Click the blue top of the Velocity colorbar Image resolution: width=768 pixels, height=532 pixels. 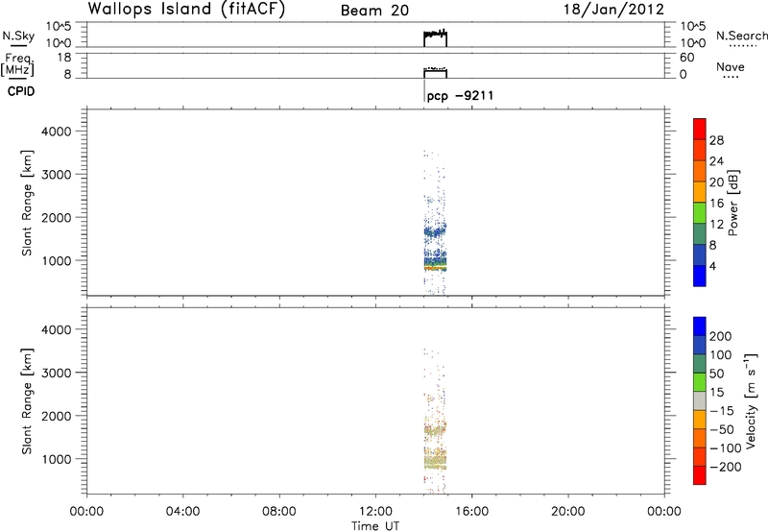click(x=700, y=326)
